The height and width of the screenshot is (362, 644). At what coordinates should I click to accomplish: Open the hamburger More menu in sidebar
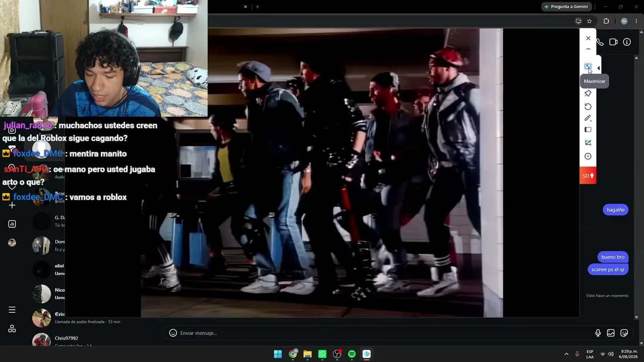point(12,310)
